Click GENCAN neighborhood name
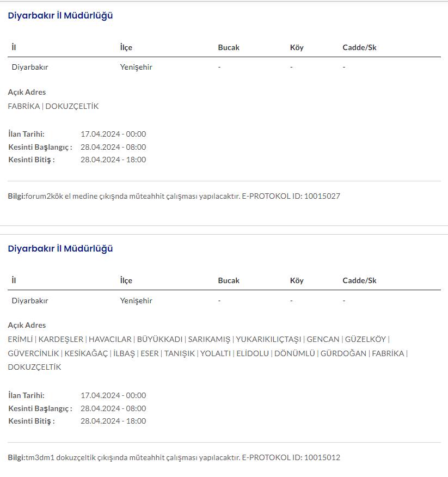 323,339
